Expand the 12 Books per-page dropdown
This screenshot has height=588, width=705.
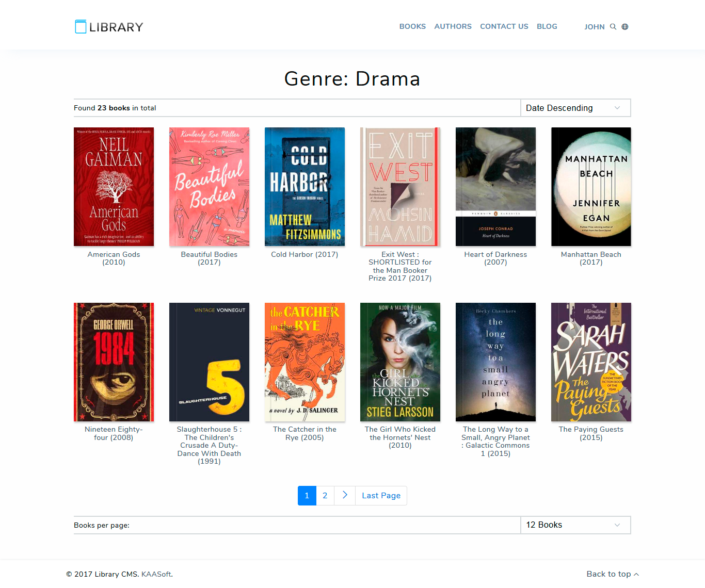[x=575, y=525]
